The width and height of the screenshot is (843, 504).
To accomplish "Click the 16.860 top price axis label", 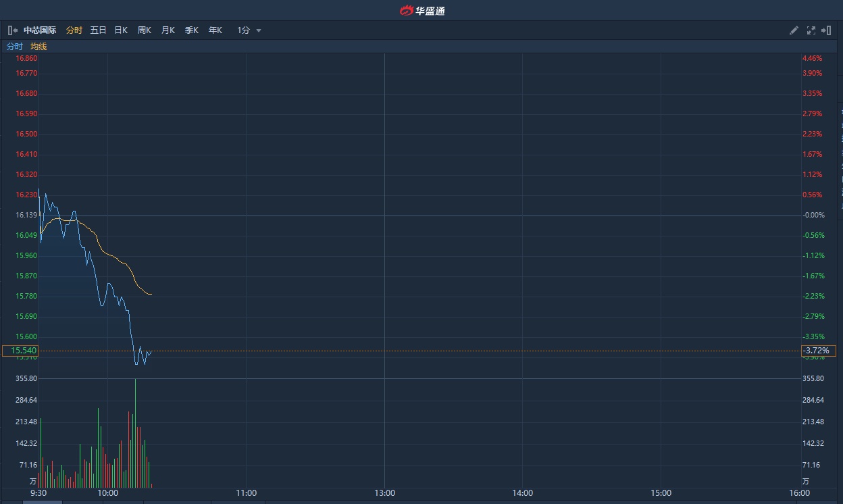I will pos(26,58).
